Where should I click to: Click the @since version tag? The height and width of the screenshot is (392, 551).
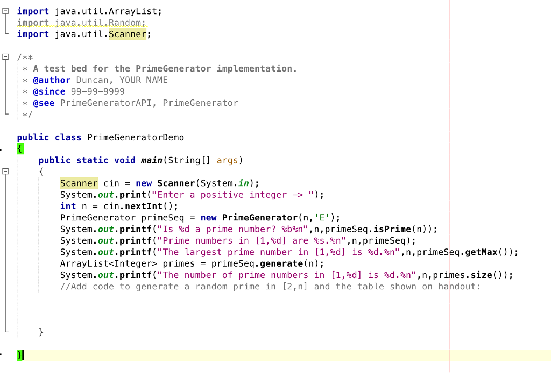[48, 91]
